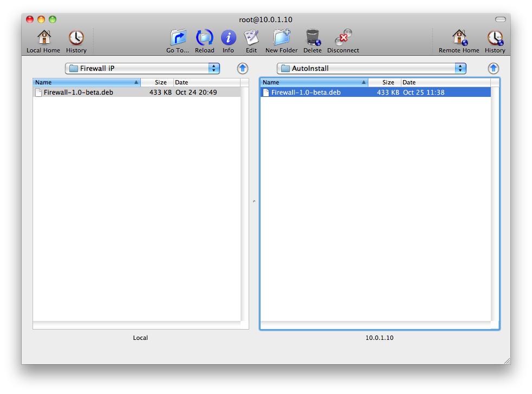Click the Edit toolbar icon
Viewport: 532px width, 394px height.
(251, 38)
